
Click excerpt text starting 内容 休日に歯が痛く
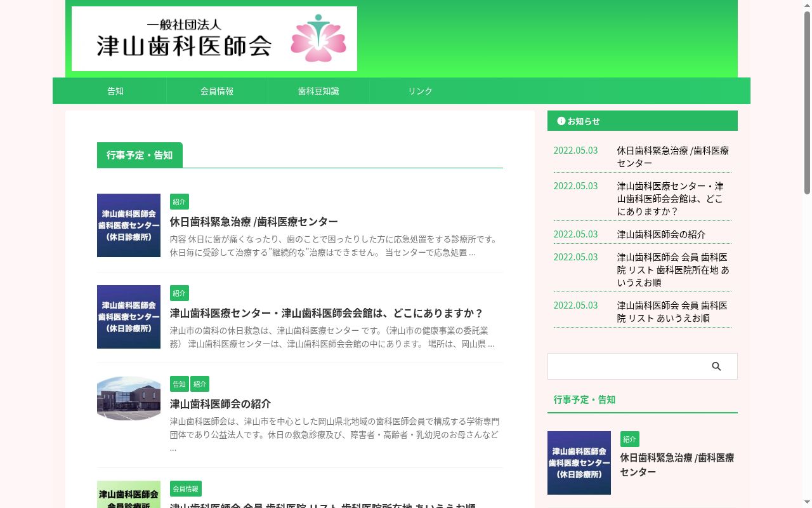pos(334,246)
